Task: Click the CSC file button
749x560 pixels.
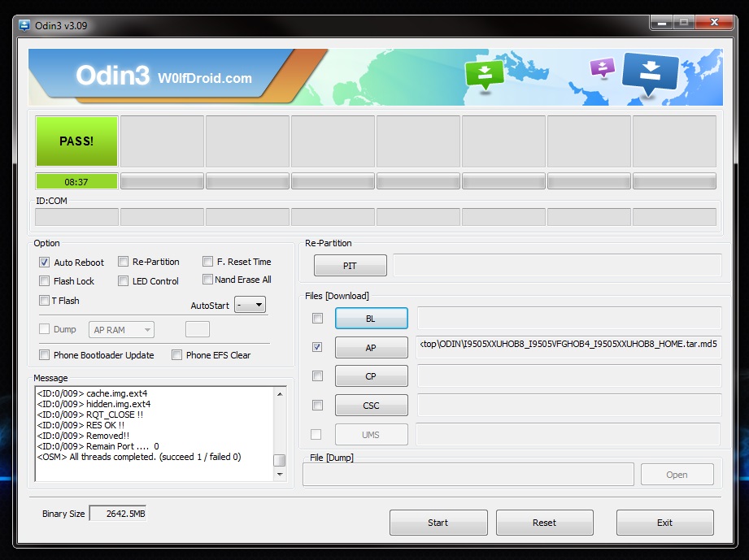Action: 371,406
